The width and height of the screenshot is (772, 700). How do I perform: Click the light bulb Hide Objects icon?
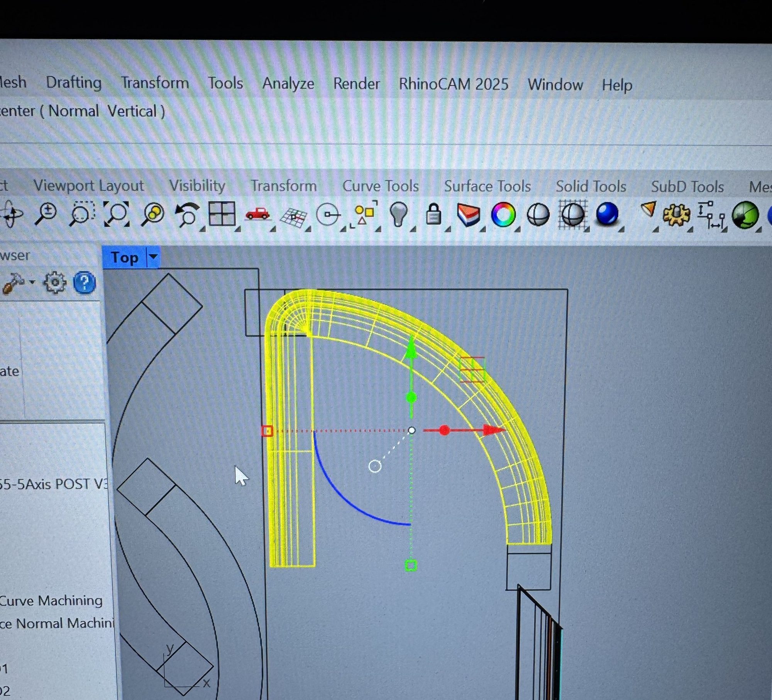click(x=399, y=214)
